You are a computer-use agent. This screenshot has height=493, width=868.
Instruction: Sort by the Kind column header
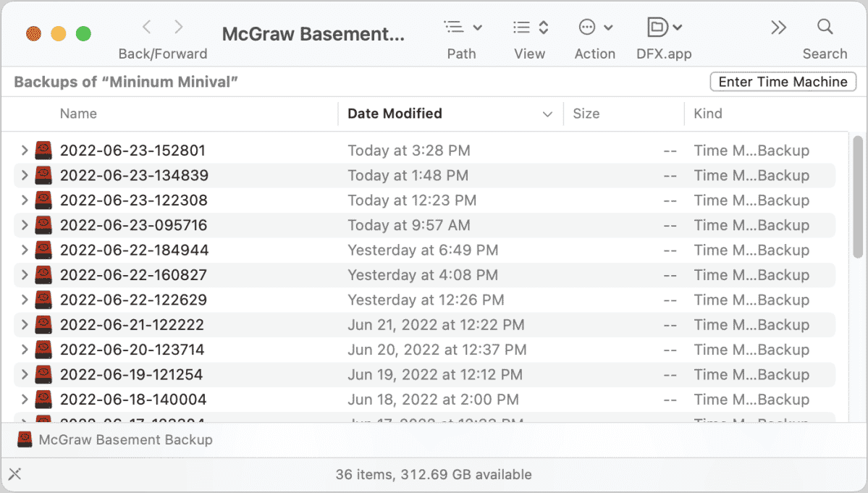coord(708,114)
